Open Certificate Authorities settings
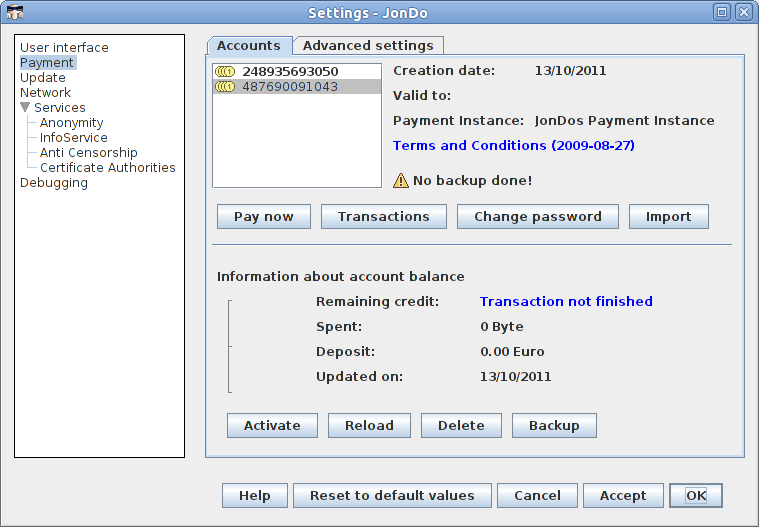 coord(107,167)
